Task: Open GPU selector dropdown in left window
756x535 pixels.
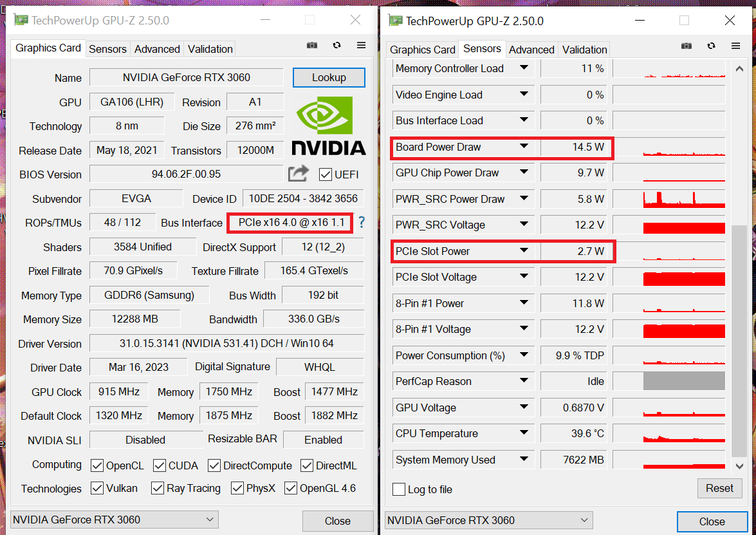Action: point(115,520)
